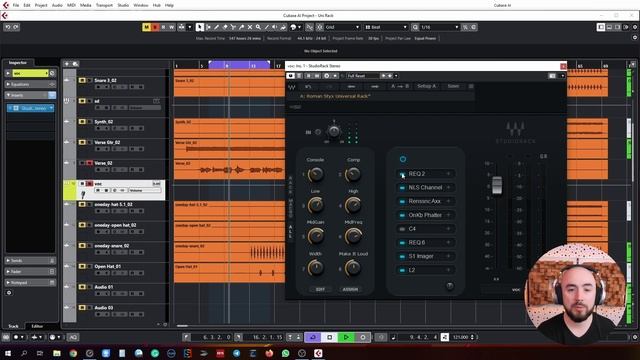This screenshot has width=640, height=360.
Task: Open Google Chrome from the taskbar
Action: point(73,353)
